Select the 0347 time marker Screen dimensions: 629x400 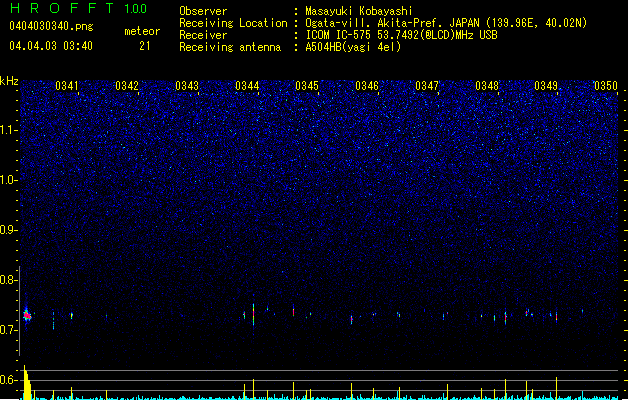(427, 86)
